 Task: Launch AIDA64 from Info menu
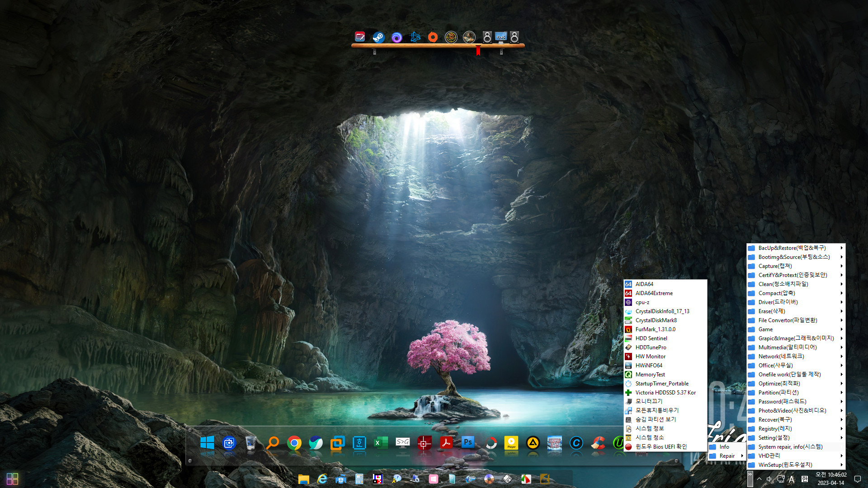point(665,284)
